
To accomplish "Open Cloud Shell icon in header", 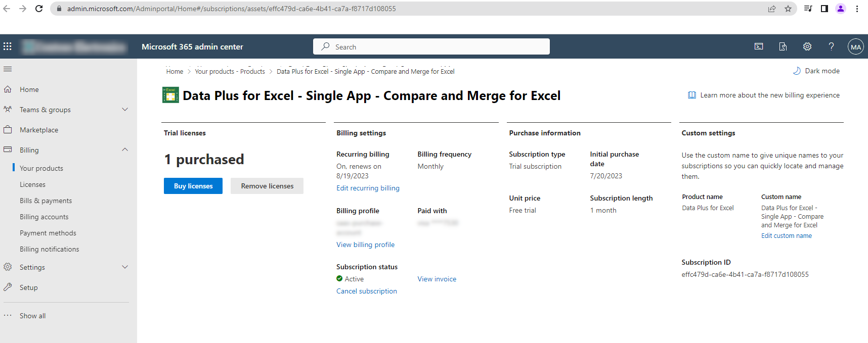I will click(759, 46).
